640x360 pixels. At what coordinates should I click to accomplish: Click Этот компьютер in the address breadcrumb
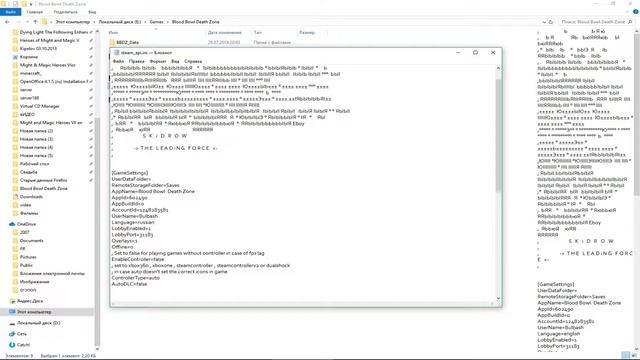point(73,22)
